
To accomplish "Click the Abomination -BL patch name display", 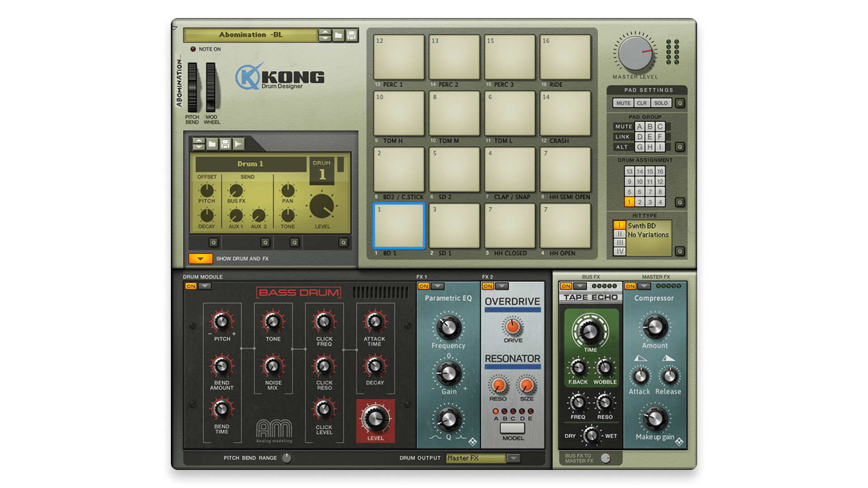I will [x=251, y=35].
